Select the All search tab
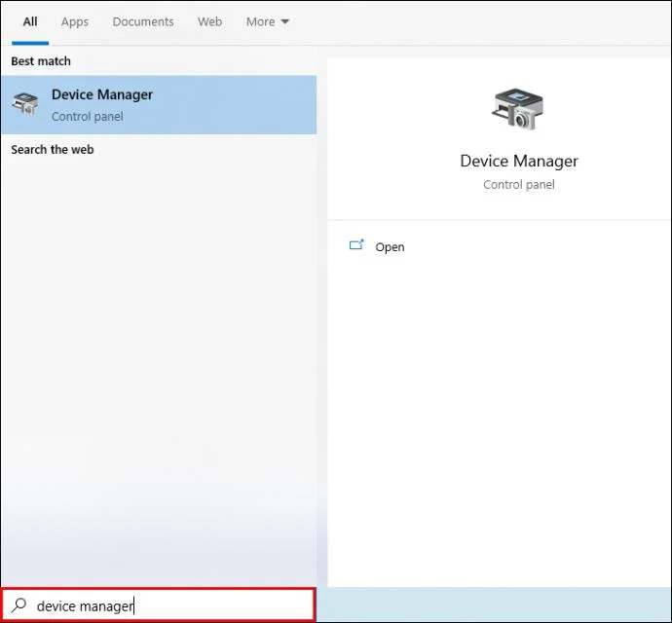 point(30,21)
